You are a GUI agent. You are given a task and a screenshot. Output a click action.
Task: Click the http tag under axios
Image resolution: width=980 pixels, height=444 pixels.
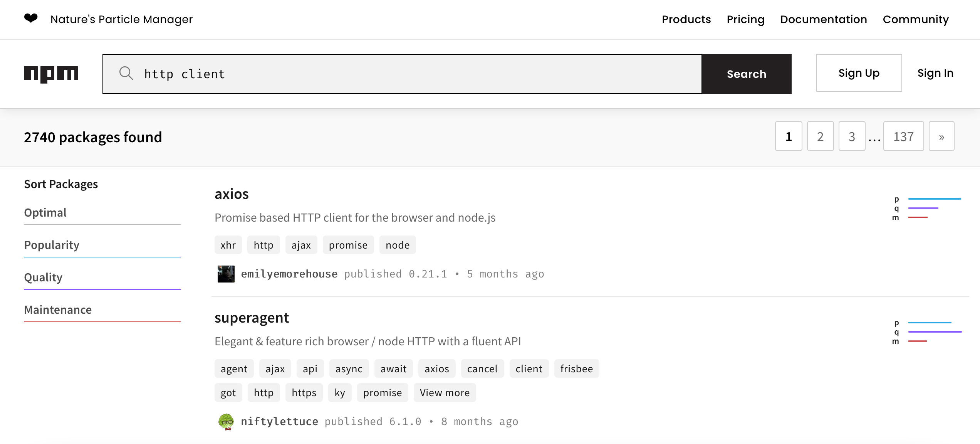click(x=263, y=245)
